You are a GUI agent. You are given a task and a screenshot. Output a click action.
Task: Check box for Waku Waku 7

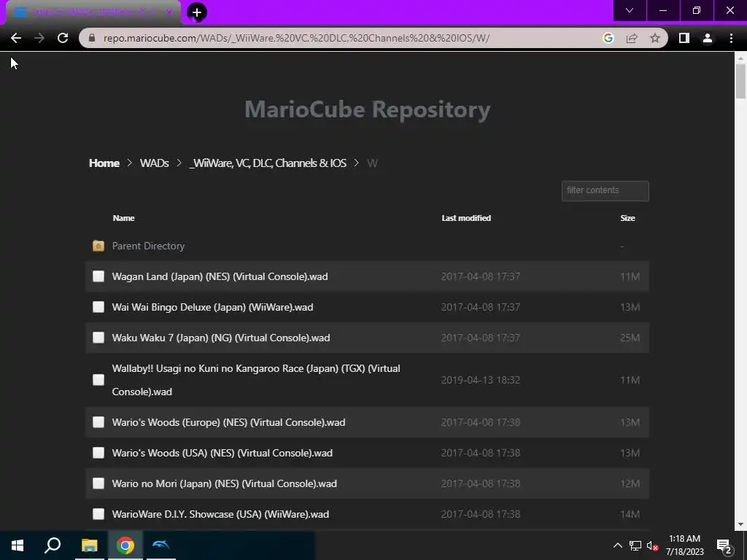(98, 338)
